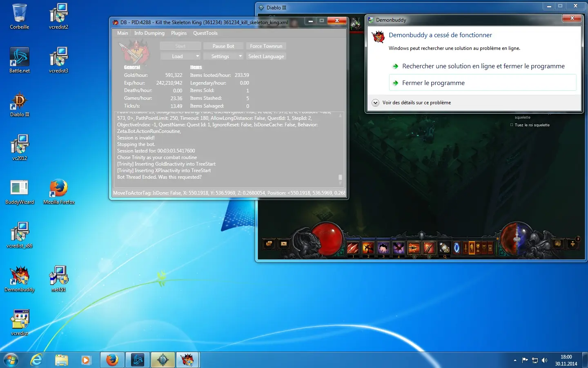Open Action Center flag tray icon
The image size is (588, 368).
pyautogui.click(x=525, y=360)
